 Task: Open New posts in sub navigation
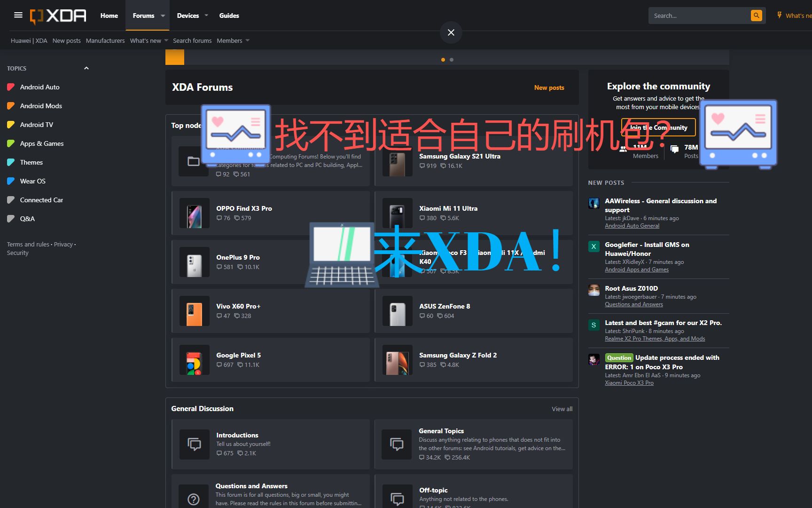(66, 40)
